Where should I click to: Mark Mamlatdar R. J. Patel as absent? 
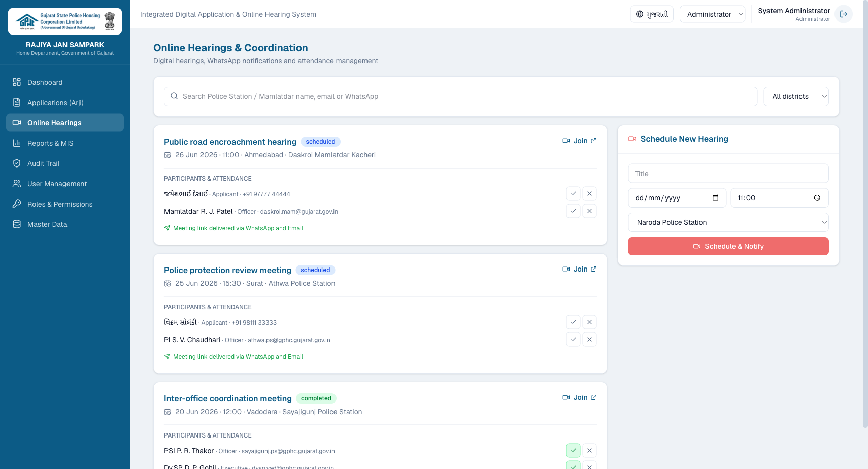click(589, 211)
